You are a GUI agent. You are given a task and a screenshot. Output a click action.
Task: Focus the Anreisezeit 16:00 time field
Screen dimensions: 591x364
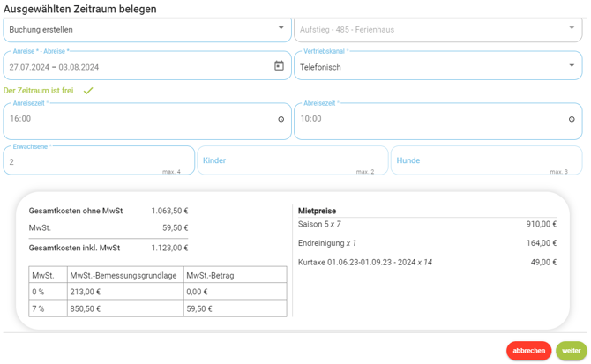[132, 119]
